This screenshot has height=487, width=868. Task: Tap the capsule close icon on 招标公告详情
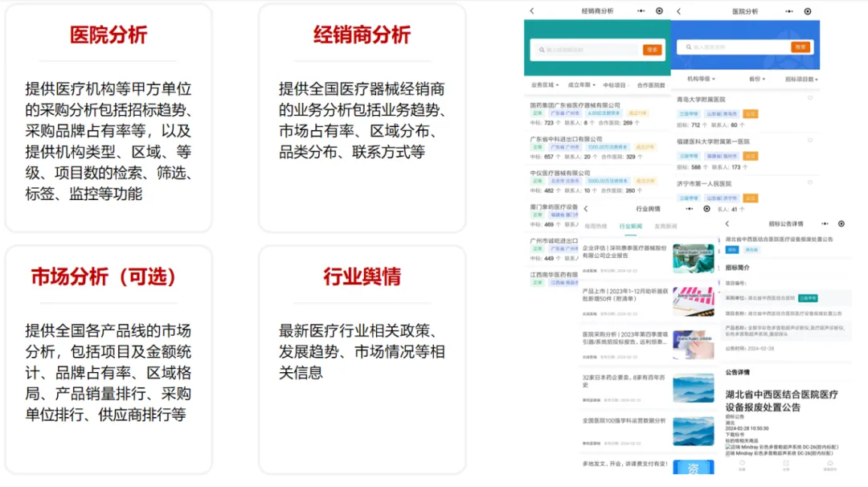[x=841, y=223]
